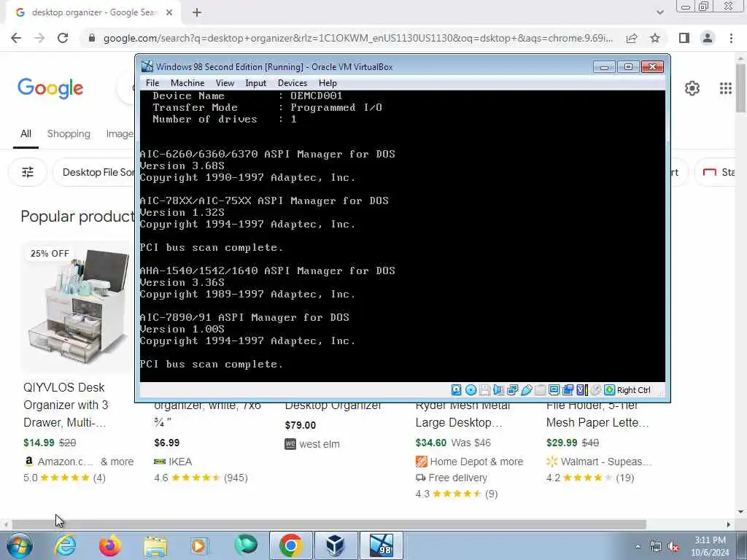
Task: Click the site lock icon in address bar
Action: tap(92, 38)
